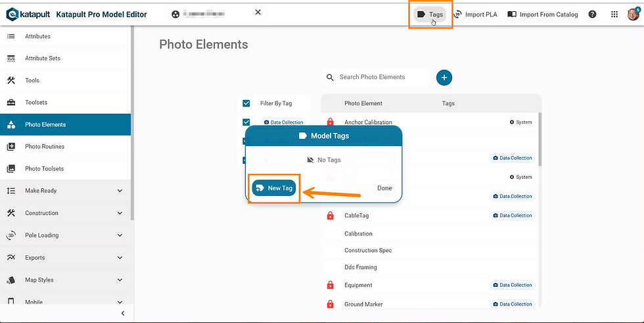
Task: Expand the Pole Loading section chevron
Action: (120, 235)
